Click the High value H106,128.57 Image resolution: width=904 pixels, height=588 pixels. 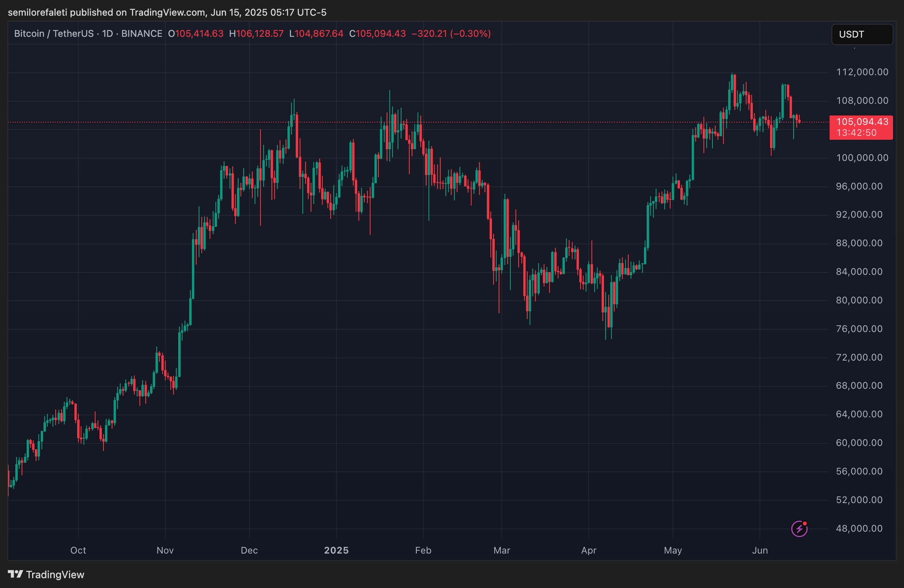click(x=256, y=34)
